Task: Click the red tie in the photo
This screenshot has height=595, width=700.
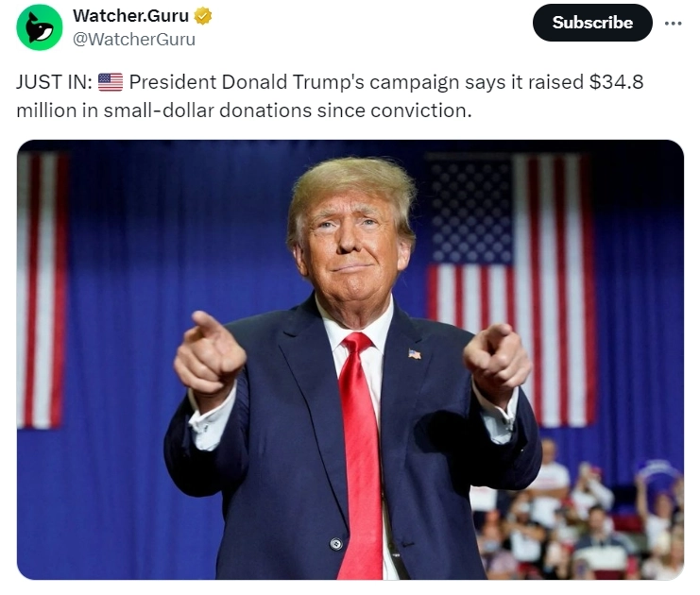Action: tap(359, 455)
